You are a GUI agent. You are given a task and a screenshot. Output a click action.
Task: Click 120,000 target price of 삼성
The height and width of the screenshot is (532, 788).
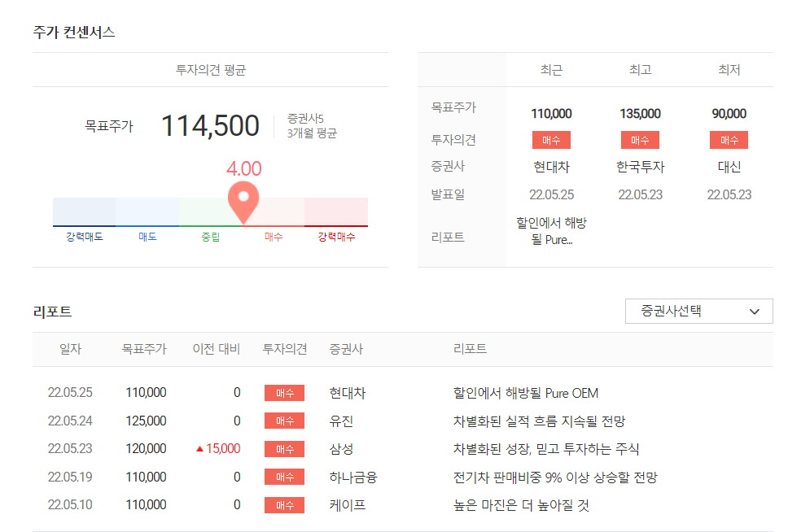click(x=146, y=448)
